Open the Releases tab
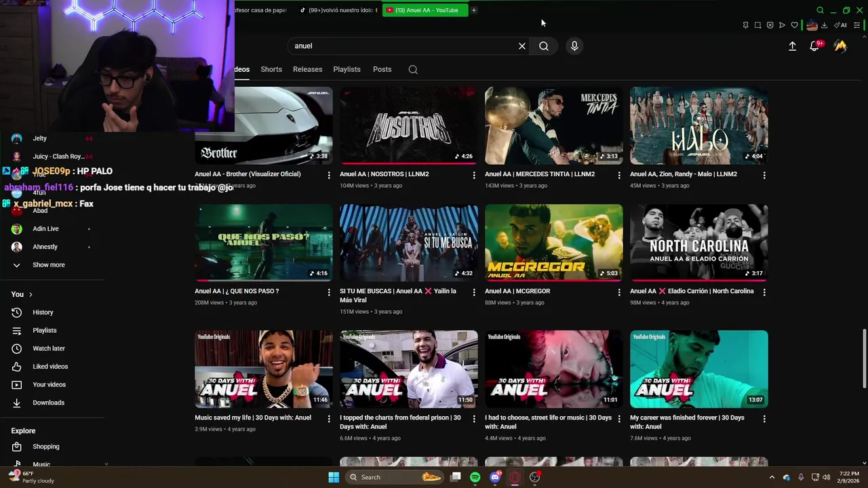The image size is (868, 488). (x=307, y=69)
